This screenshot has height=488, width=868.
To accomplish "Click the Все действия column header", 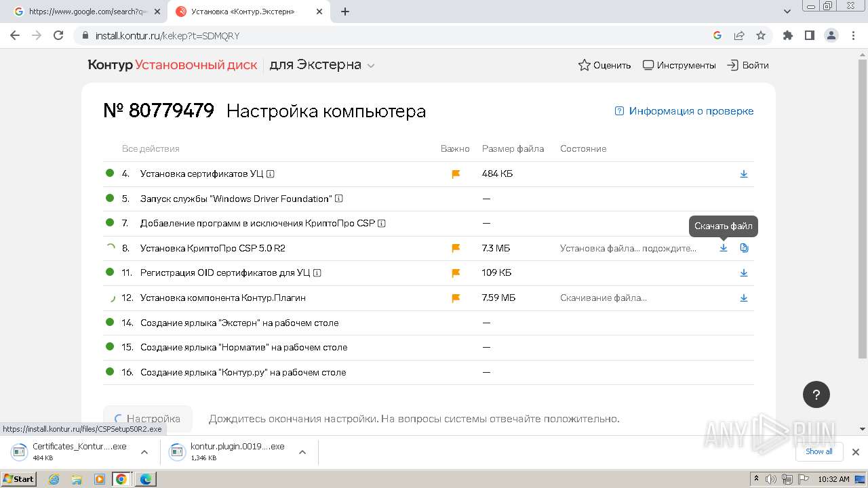I will (x=151, y=148).
